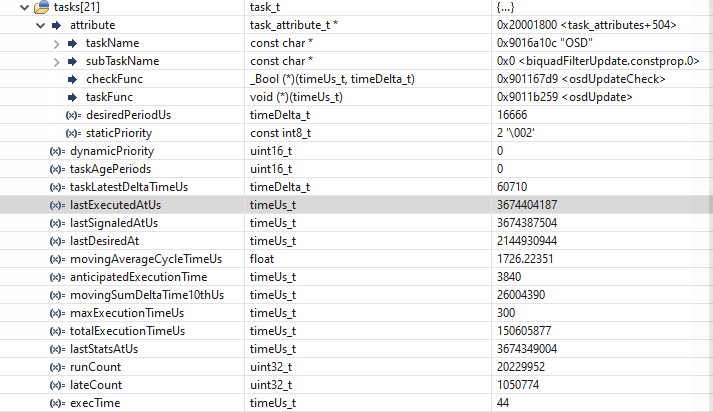Click the checkFunc pointer arrow icon

[72, 79]
